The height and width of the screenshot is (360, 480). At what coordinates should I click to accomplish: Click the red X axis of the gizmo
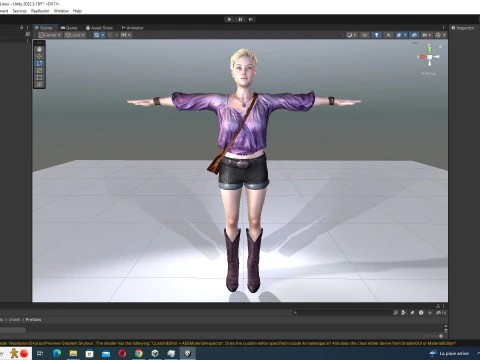422,57
